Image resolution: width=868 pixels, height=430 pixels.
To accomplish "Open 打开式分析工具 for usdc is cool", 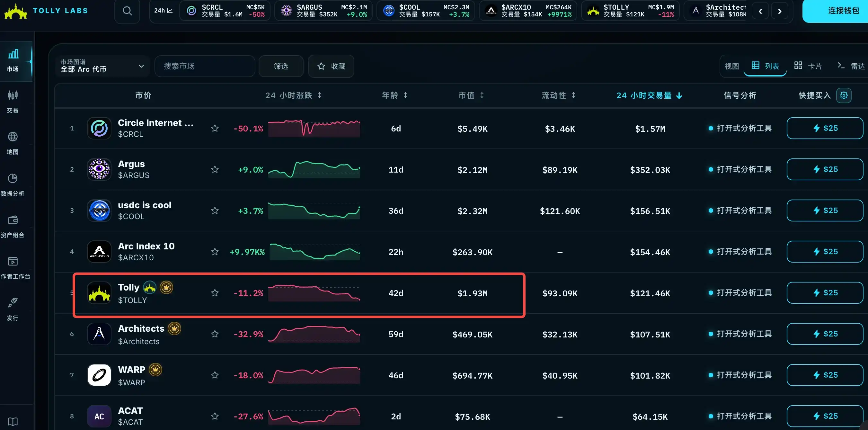I will coord(740,210).
